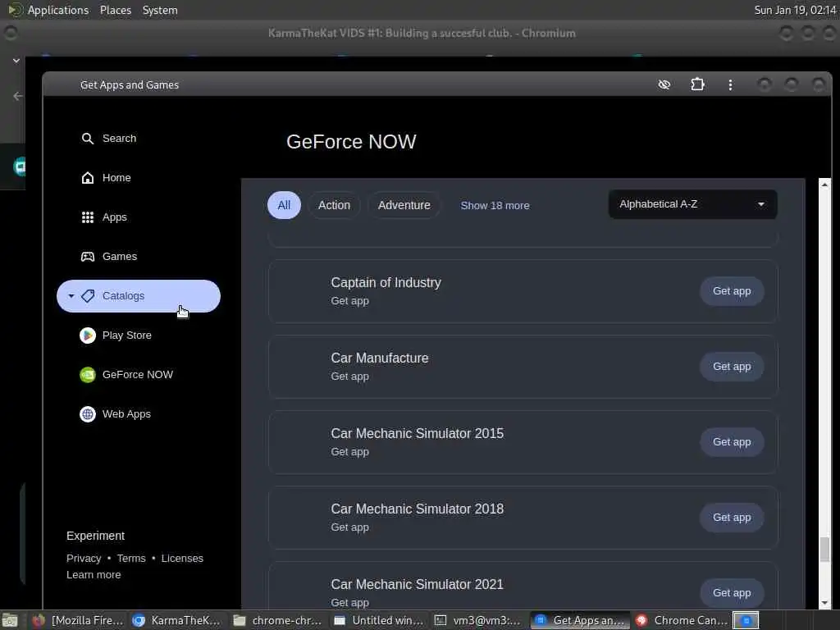
Task: Switch to vm3@vm3 terminal taskbar item
Action: pyautogui.click(x=478, y=620)
